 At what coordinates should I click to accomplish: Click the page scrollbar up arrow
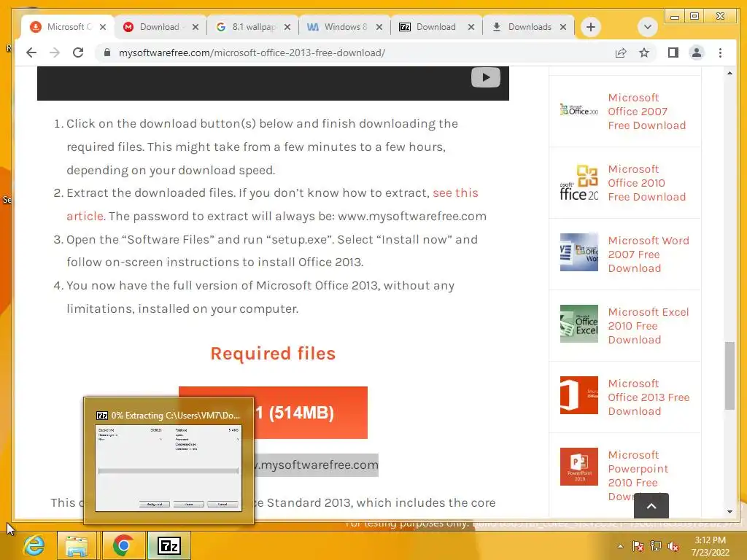click(729, 73)
